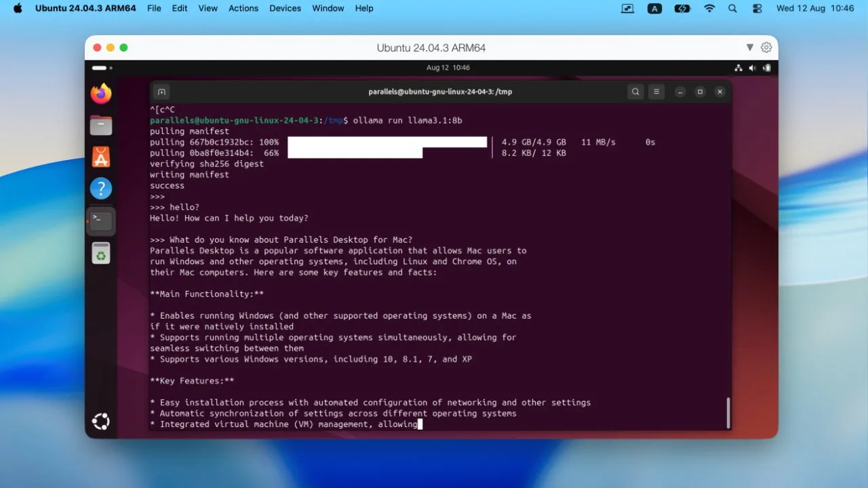Enter full screen for Parallels window
The image size is (868, 488).
pos(123,47)
